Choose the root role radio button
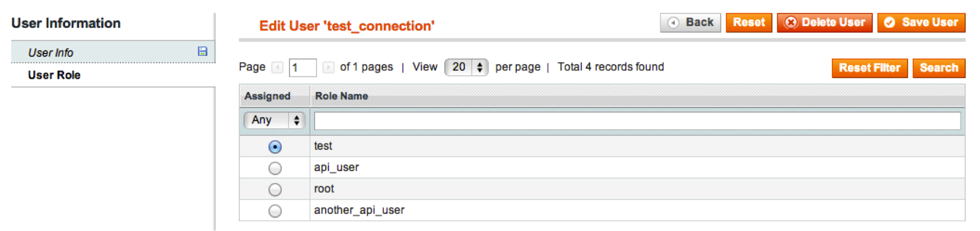Screen dimensions: 980x231 [275, 189]
